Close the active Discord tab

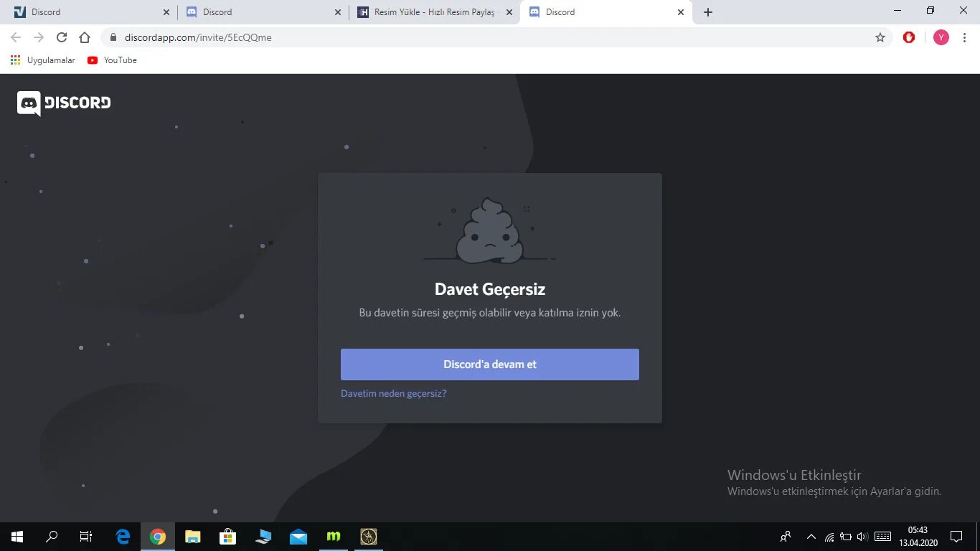pyautogui.click(x=681, y=12)
